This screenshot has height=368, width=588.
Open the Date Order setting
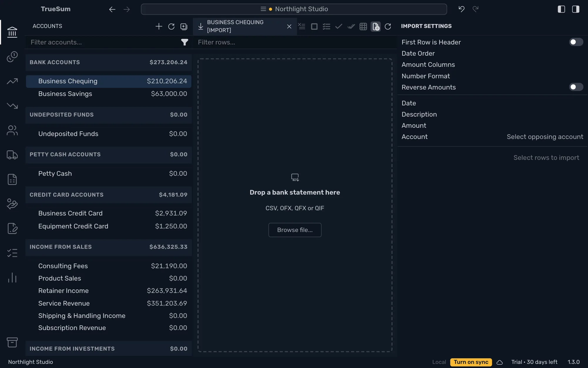[492, 54]
